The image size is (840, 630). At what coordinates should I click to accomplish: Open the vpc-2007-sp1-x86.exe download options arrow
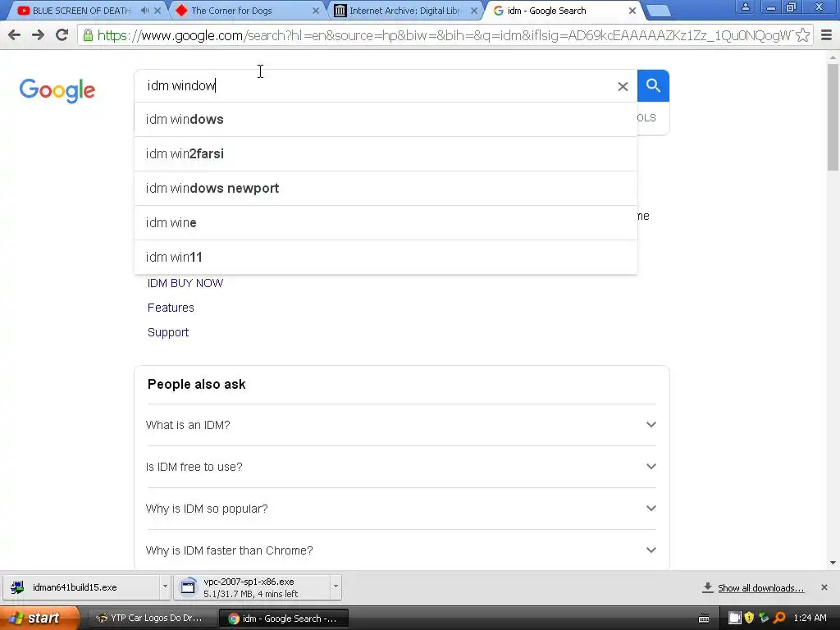pyautogui.click(x=336, y=587)
